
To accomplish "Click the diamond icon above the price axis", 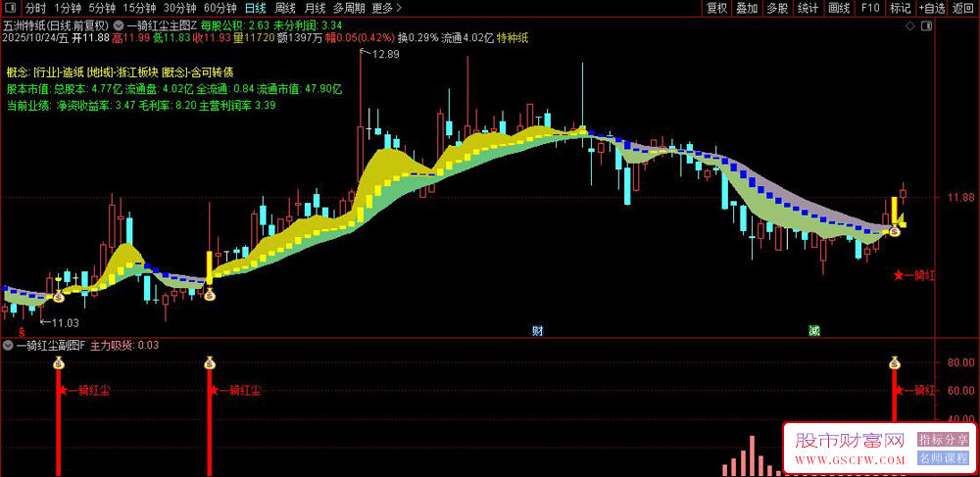I will click(x=910, y=26).
